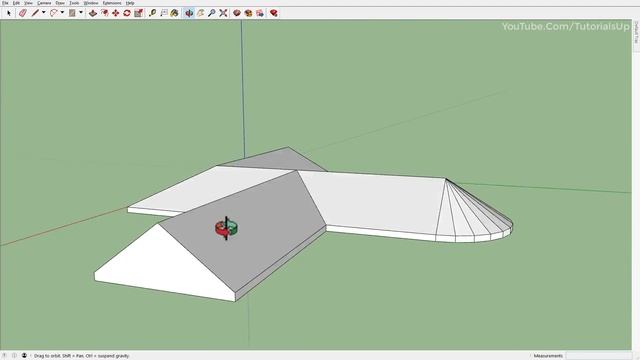Select the Zoom magnifier tool
The image size is (640, 360).
coord(211,13)
